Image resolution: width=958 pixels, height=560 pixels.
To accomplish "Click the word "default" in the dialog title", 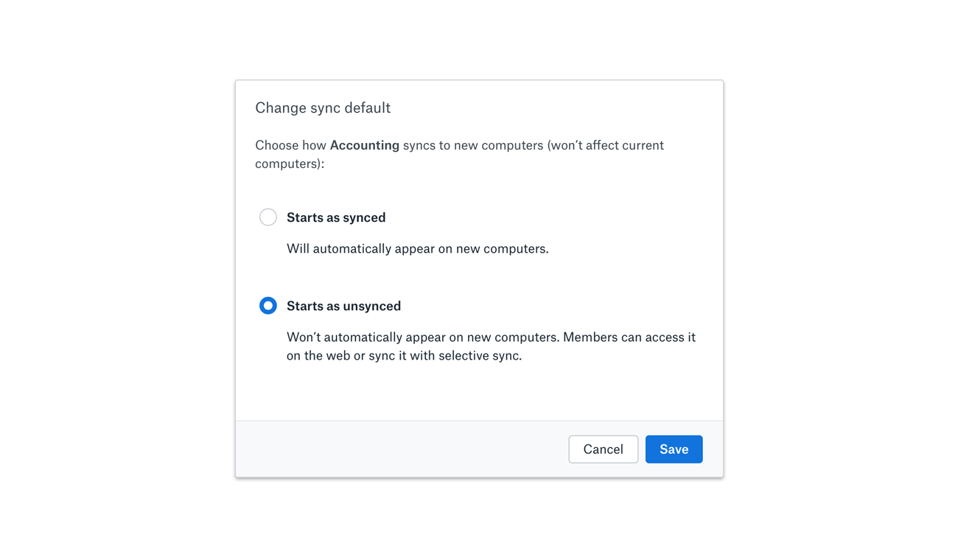I will click(367, 108).
